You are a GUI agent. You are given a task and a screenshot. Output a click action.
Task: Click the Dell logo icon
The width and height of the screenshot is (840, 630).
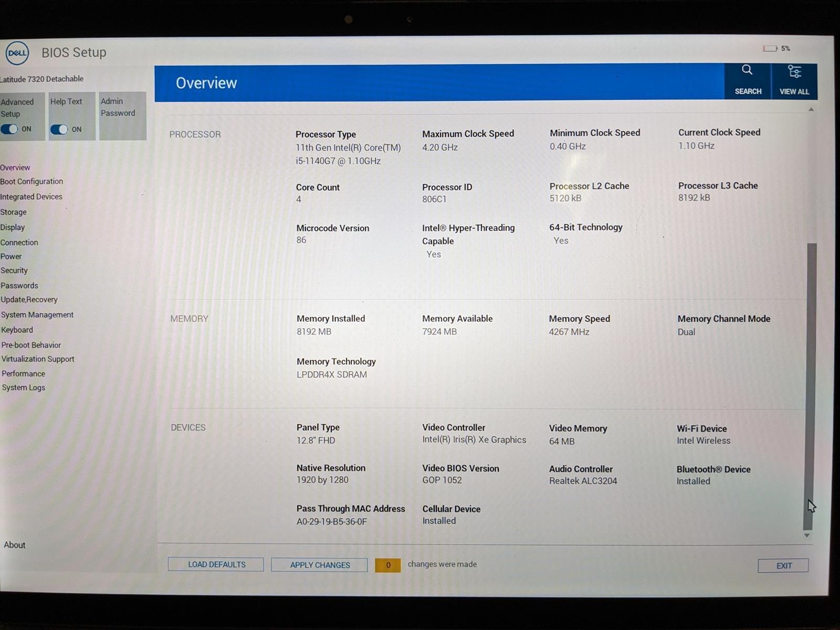[x=17, y=53]
